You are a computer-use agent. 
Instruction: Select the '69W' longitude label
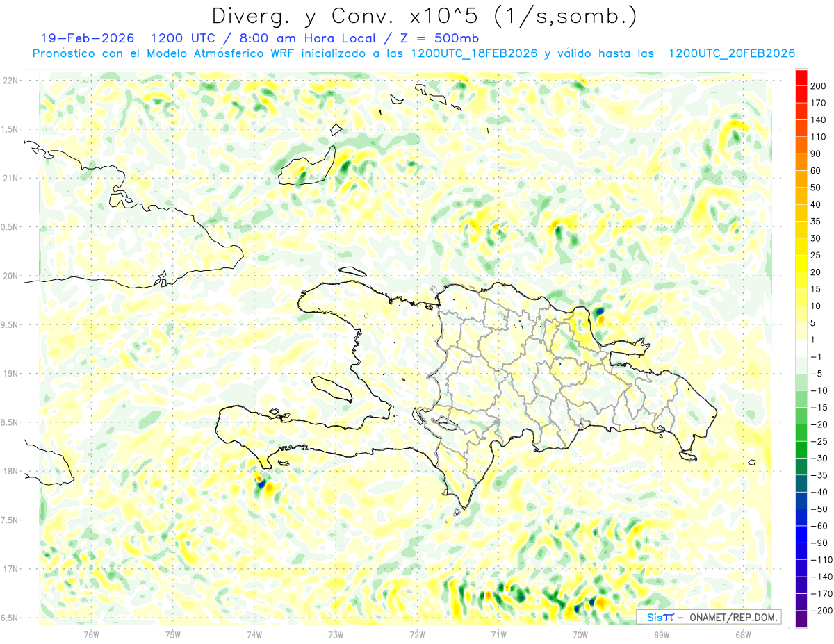[x=661, y=634]
